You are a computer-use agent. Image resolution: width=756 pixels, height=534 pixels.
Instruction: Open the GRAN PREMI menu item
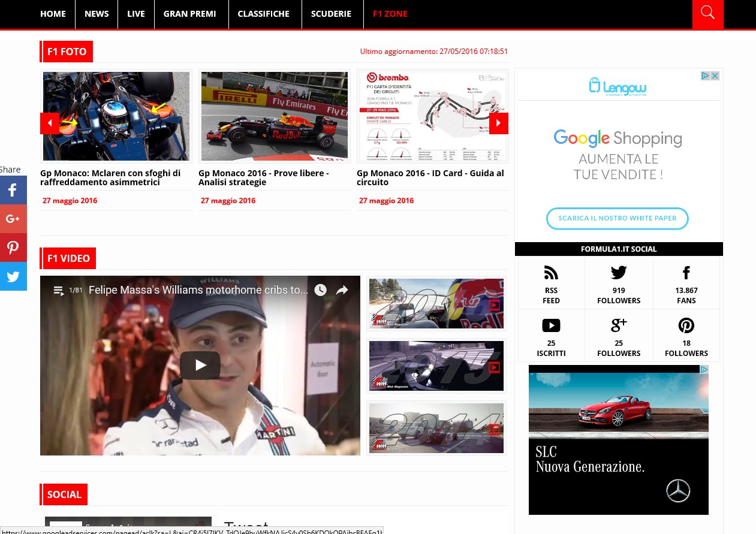[x=189, y=14]
